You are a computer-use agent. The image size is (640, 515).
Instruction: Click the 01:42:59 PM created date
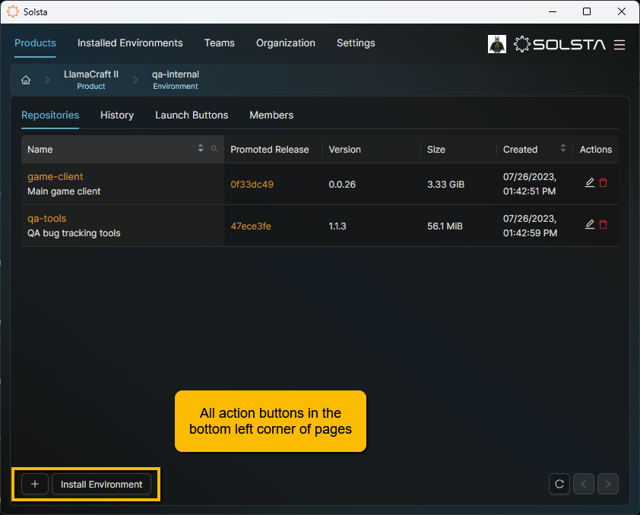(x=530, y=226)
